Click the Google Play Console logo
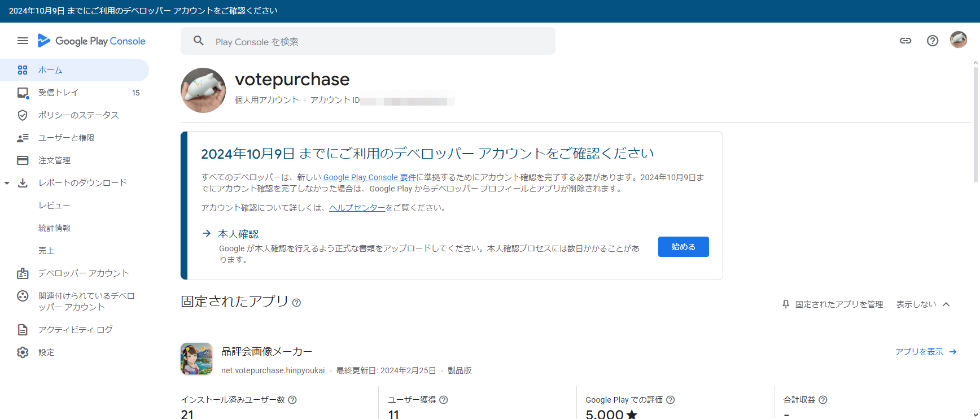The width and height of the screenshot is (980, 419). 91,41
